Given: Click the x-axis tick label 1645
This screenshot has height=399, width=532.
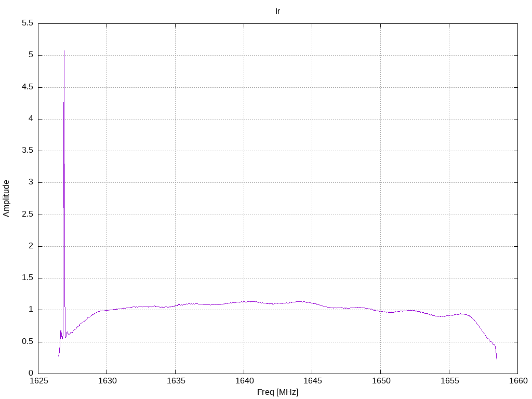Looking at the screenshot, I should [313, 381].
